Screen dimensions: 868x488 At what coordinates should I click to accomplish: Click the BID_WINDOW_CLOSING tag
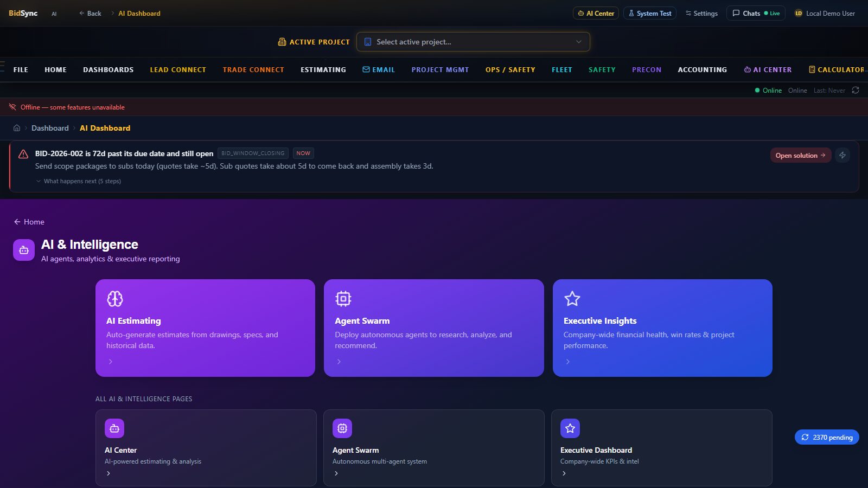click(253, 153)
